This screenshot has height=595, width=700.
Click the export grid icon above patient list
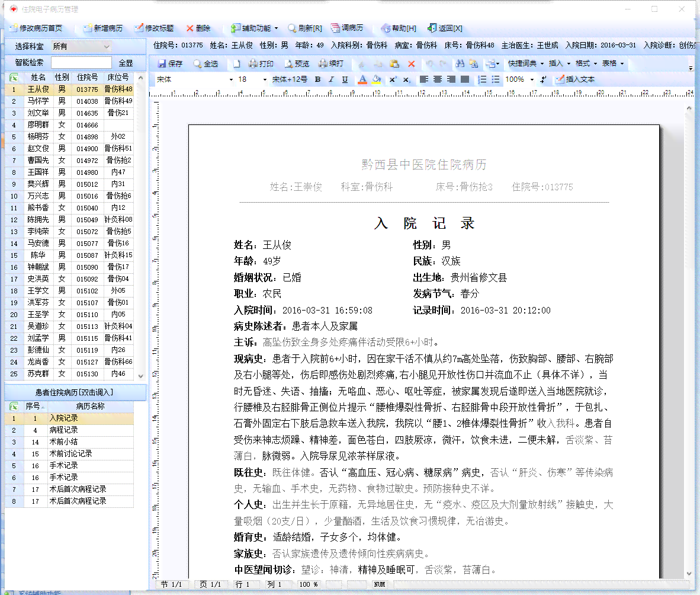click(14, 77)
